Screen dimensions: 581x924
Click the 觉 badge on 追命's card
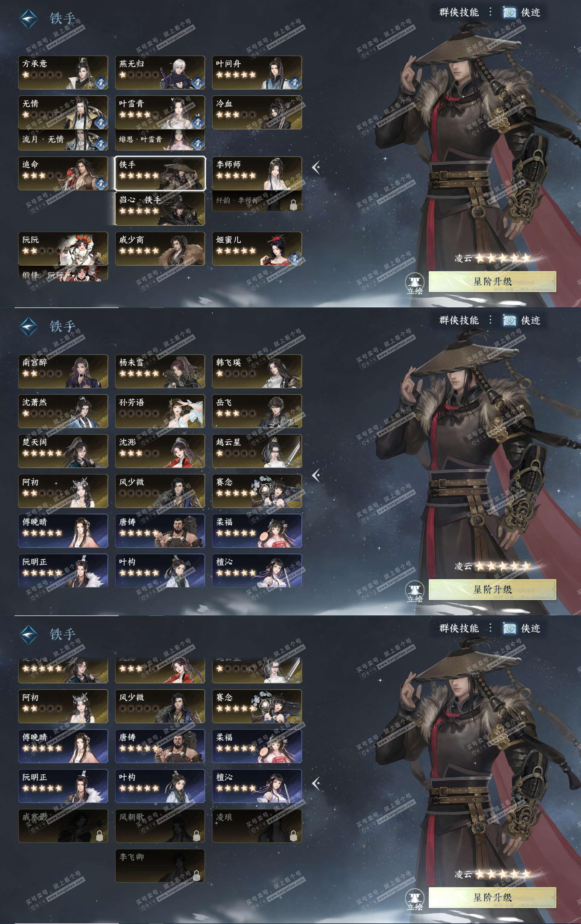101,183
